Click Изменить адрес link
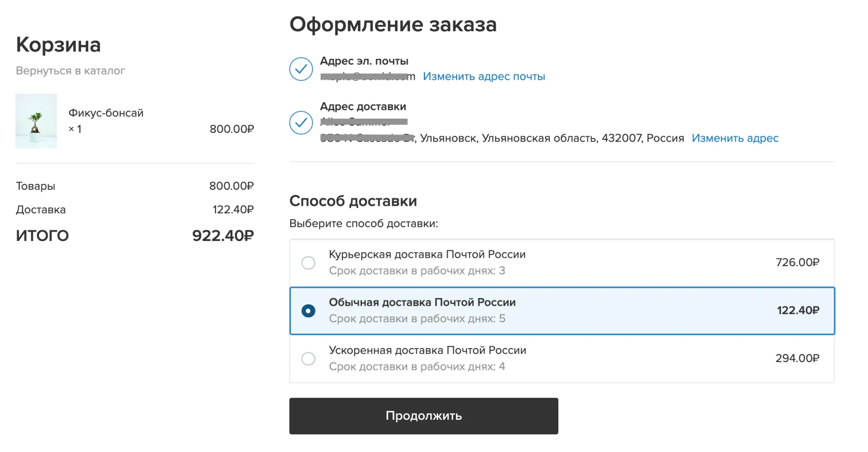This screenshot has width=868, height=452. point(735,138)
